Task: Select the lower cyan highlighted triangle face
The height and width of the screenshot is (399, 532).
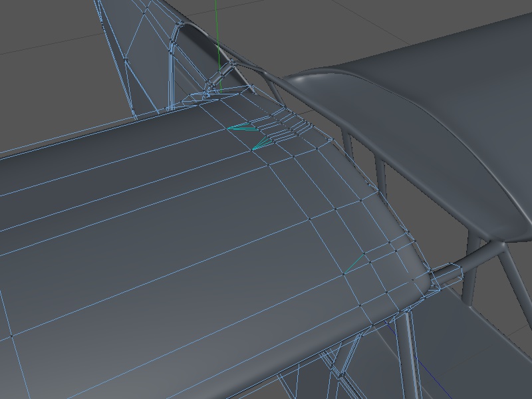Action: click(263, 143)
